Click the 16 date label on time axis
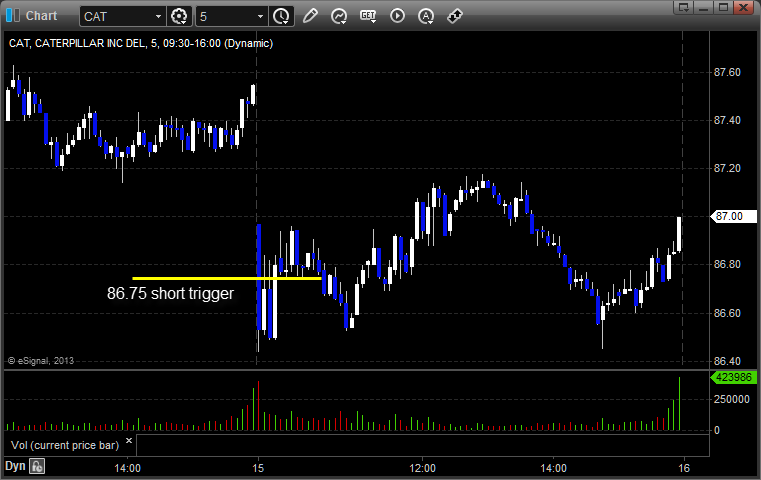 coord(684,468)
